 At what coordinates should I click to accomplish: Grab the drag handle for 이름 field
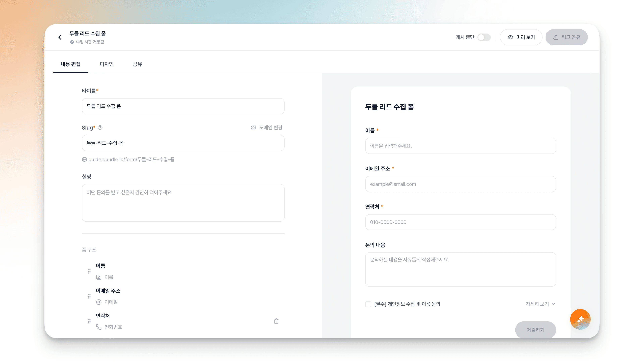click(89, 271)
